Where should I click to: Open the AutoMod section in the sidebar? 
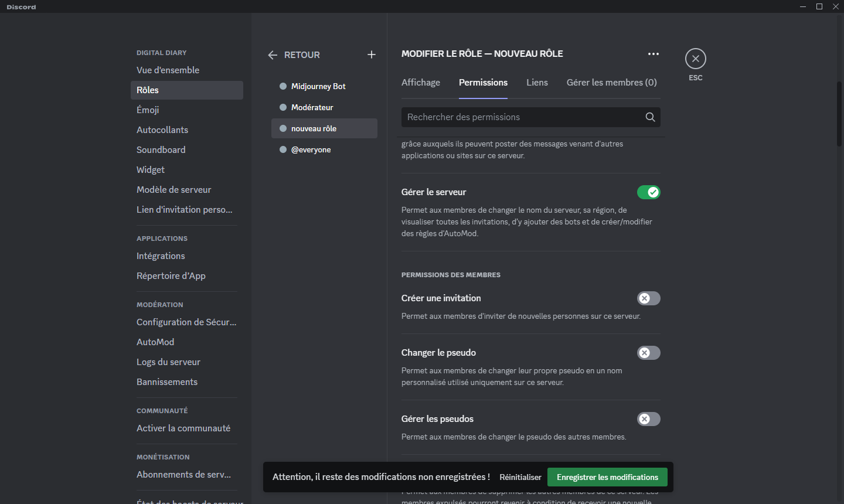tap(155, 342)
